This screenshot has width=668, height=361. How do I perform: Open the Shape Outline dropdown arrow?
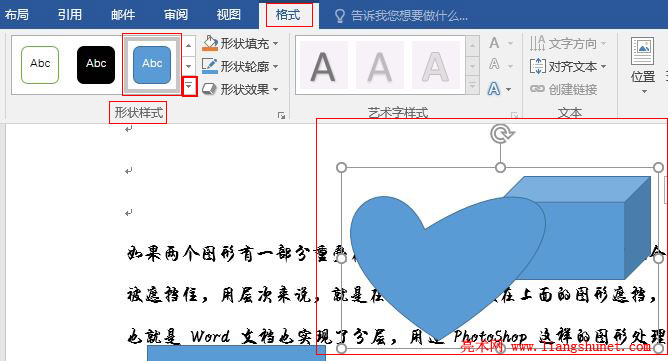[275, 66]
